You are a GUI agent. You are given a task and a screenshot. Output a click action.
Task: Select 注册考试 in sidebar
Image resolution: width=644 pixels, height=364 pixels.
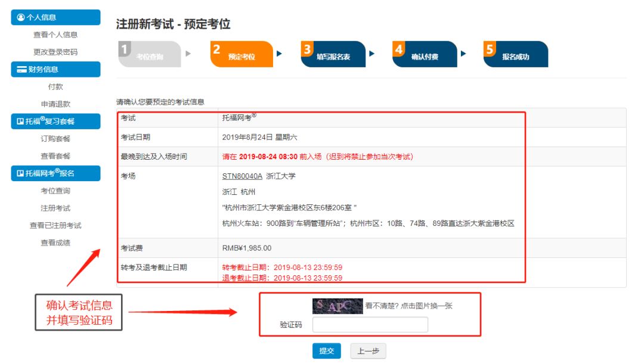pos(55,209)
